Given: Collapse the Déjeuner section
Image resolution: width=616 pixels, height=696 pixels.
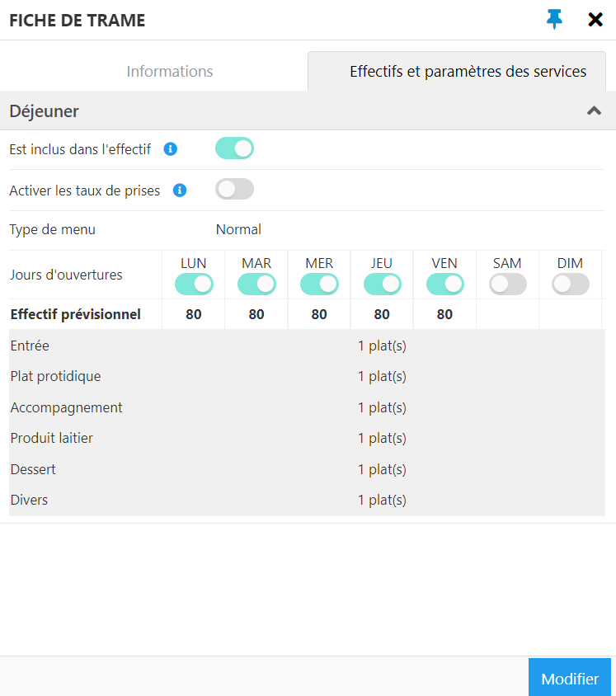Looking at the screenshot, I should tap(595, 111).
